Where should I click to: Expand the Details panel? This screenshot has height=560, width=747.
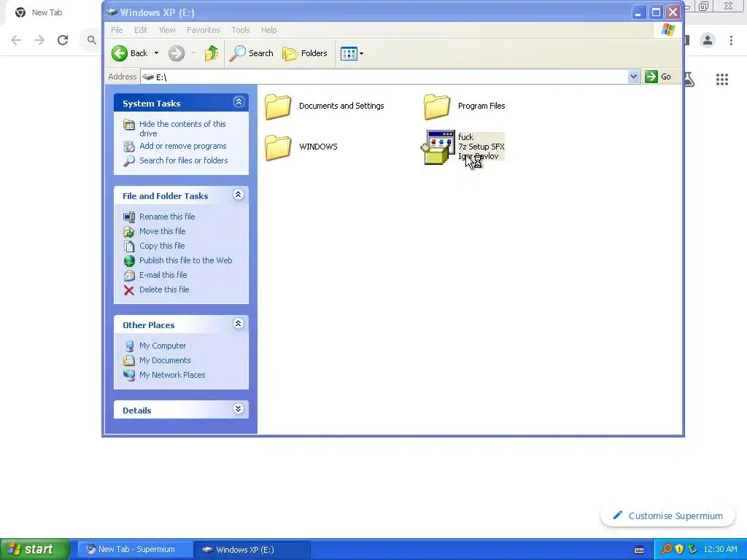tap(239, 409)
